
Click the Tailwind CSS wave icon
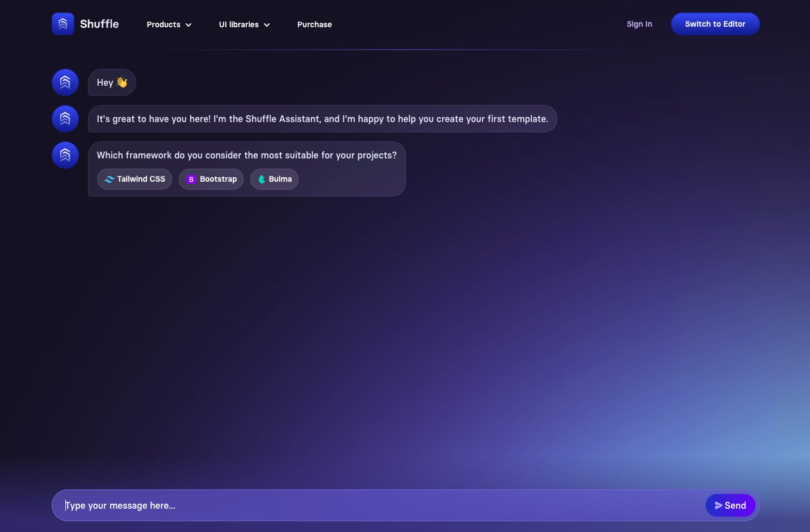coord(110,179)
